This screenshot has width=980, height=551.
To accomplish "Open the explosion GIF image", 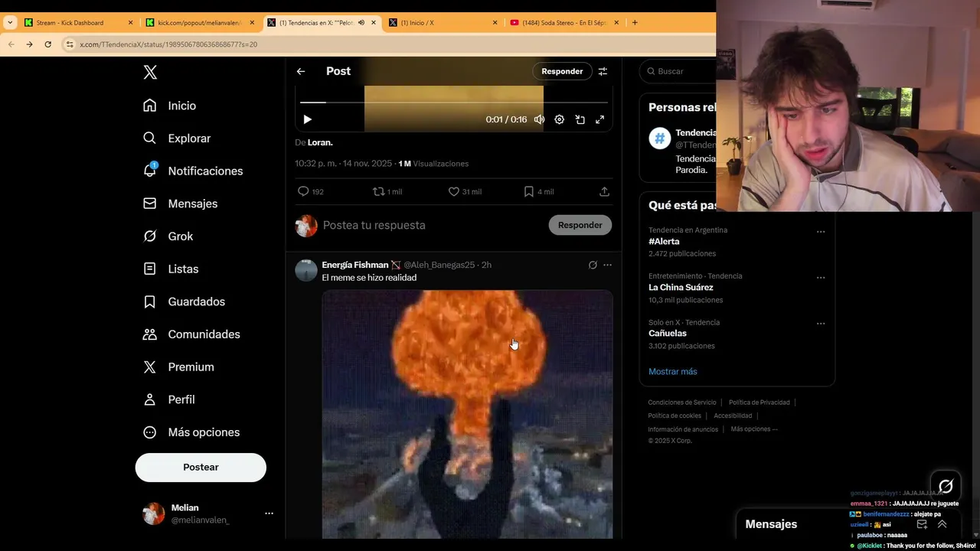I will [467, 414].
